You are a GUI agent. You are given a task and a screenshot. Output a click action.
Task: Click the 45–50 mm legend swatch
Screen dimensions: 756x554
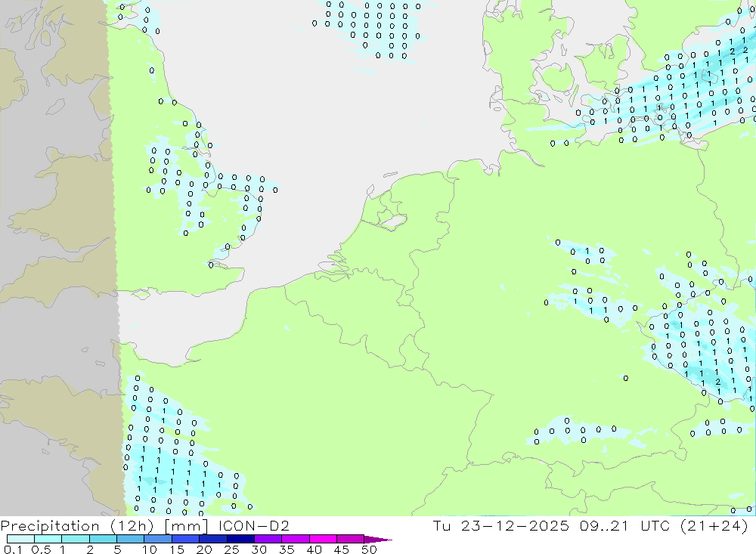(x=351, y=539)
